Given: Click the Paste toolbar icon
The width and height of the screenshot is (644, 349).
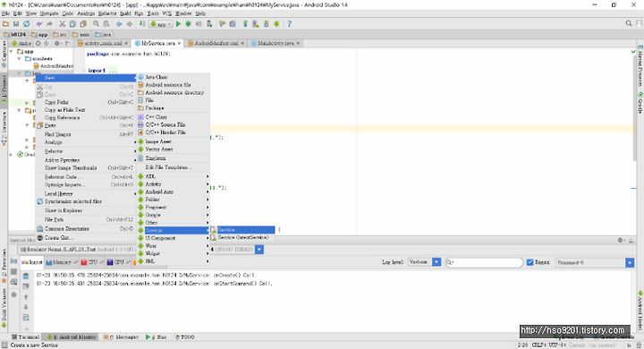Looking at the screenshot, I should pyautogui.click(x=83, y=24).
